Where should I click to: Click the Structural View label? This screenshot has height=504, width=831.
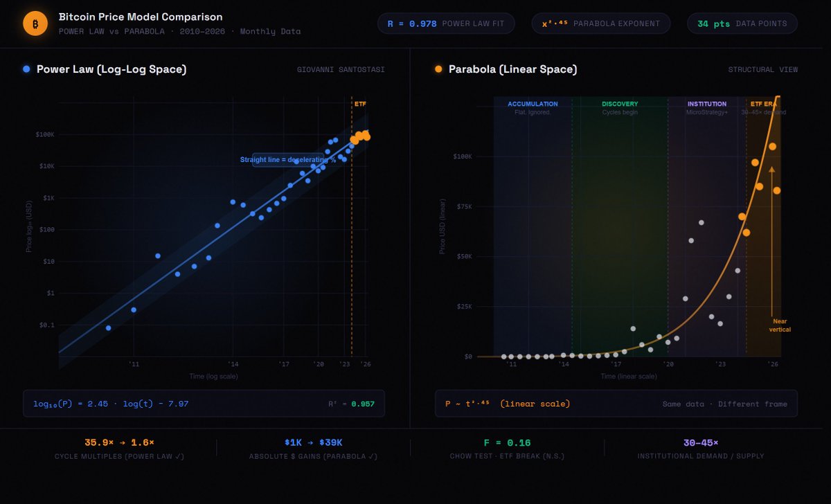(762, 69)
